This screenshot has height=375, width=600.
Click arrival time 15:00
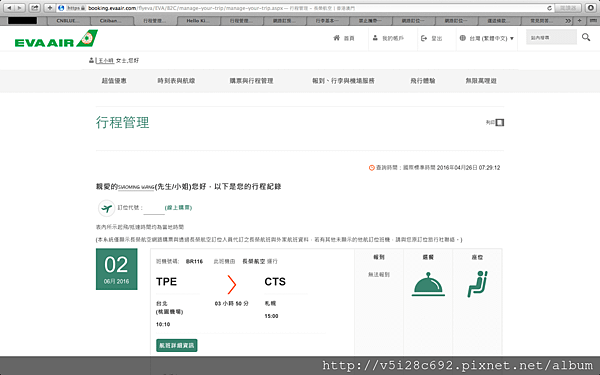[x=271, y=316]
